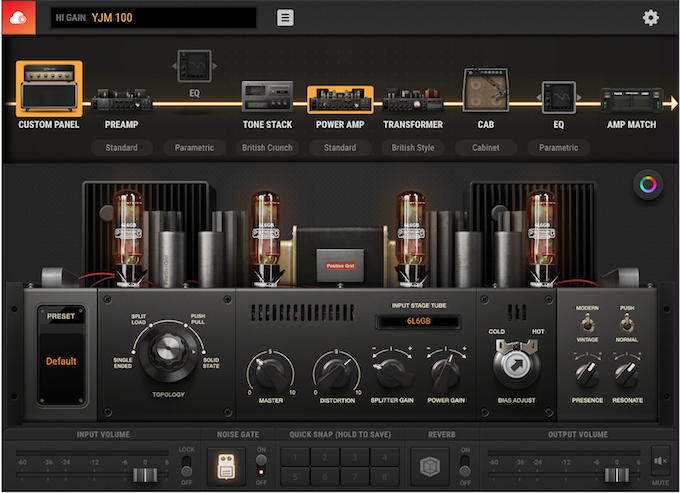680x493 pixels.
Task: Toggle the Input Volume lock switch
Action: coord(186,466)
